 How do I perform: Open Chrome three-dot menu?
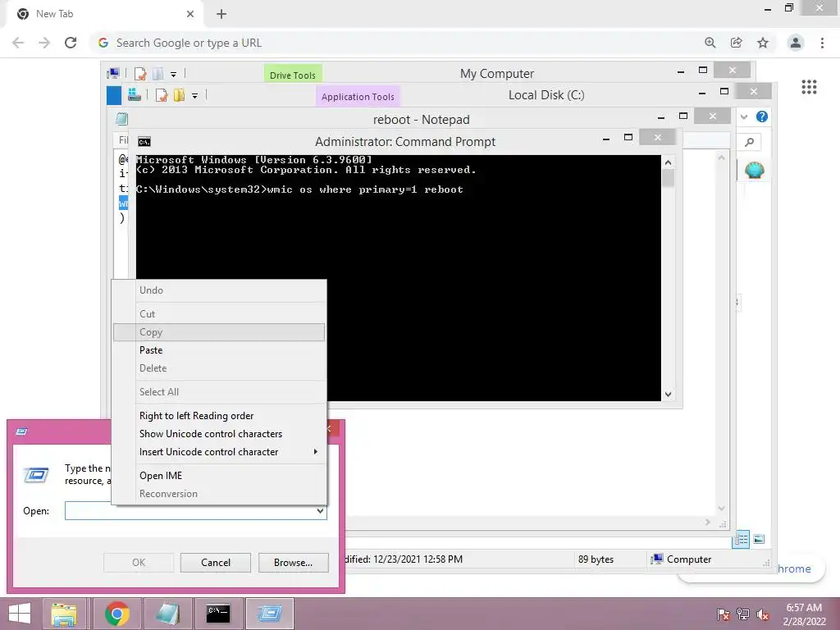coord(822,43)
